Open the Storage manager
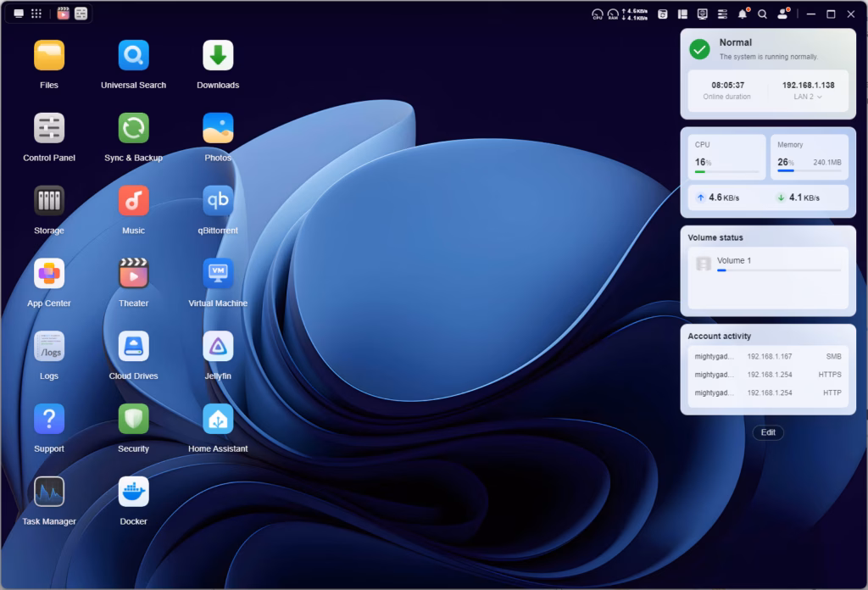 click(x=49, y=202)
